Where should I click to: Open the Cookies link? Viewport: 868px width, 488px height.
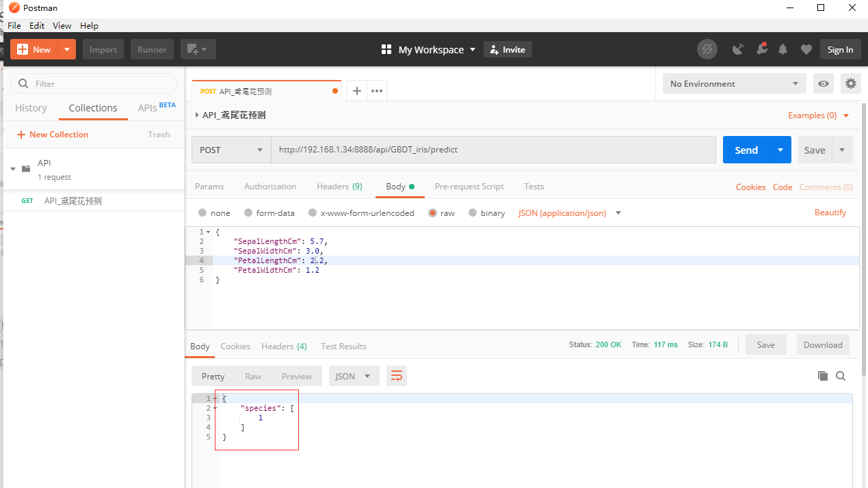[750, 187]
